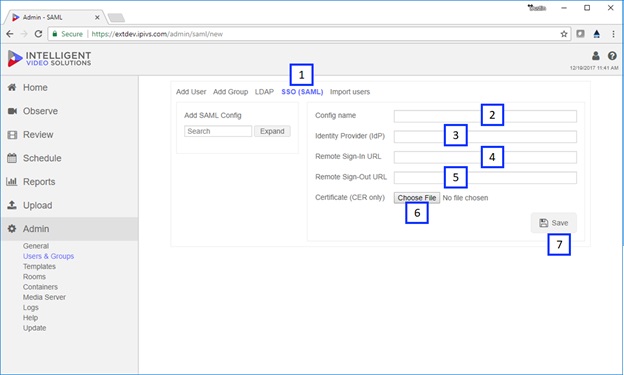Screen dimensions: 624x375
Task: Click the Intelligent Video Solutions logo
Action: (x=49, y=59)
